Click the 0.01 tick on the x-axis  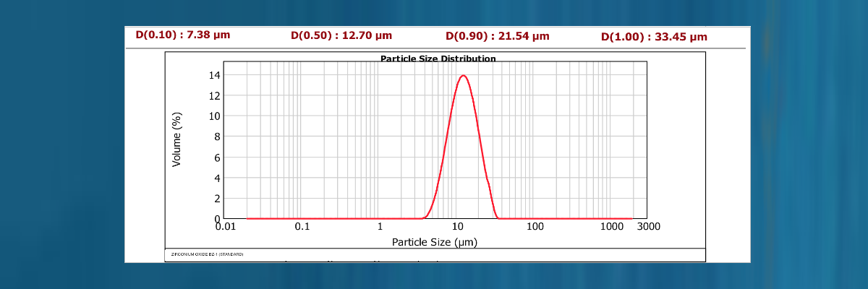point(226,227)
